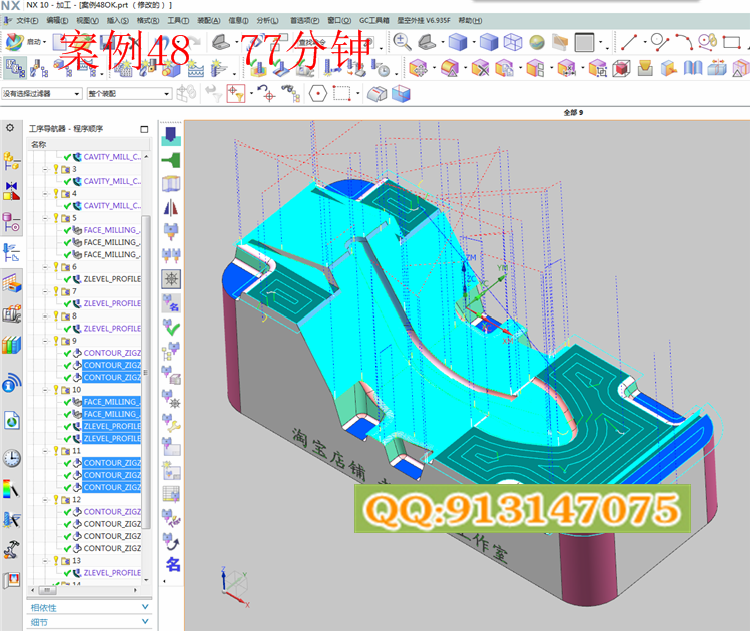Viewport: 750px width, 631px height.
Task: Maximize the operation navigator panel checkbox
Action: point(144,129)
